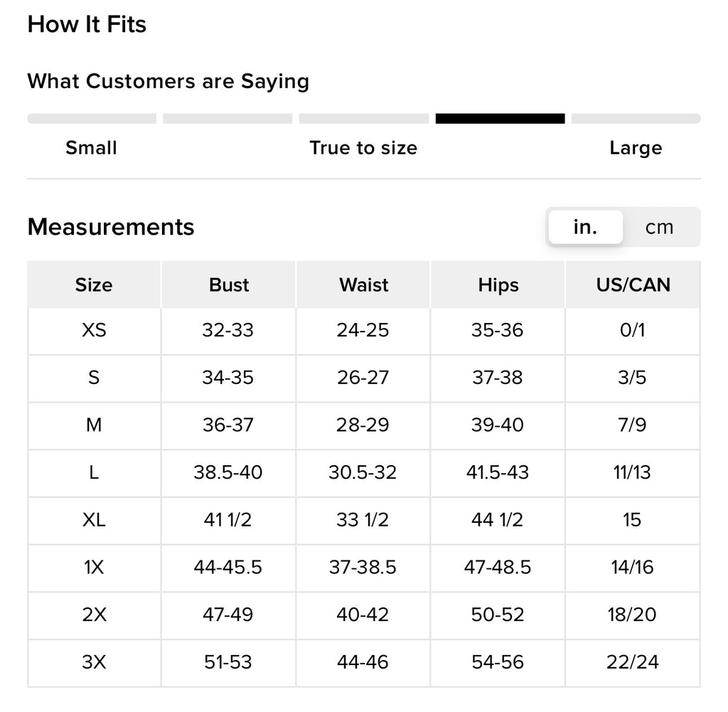The height and width of the screenshot is (712, 728).
Task: Click the 28-29 waist cell for M
Action: (x=363, y=425)
